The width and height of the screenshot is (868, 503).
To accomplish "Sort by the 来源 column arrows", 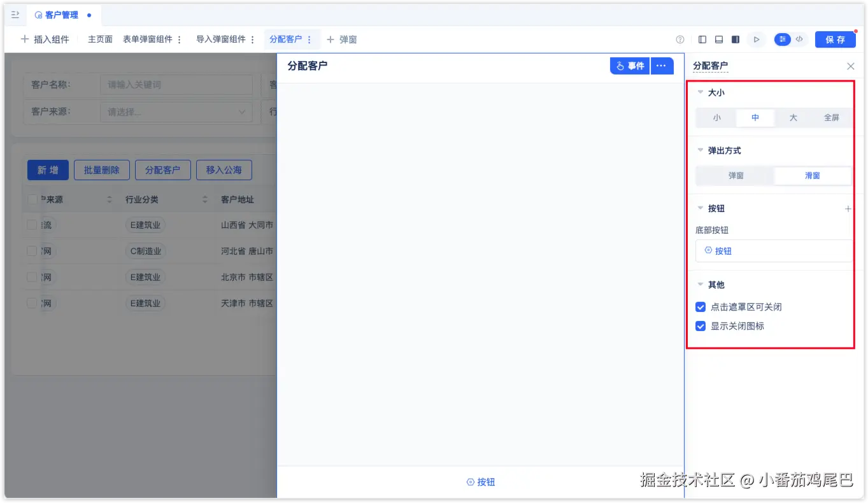I will 110,200.
